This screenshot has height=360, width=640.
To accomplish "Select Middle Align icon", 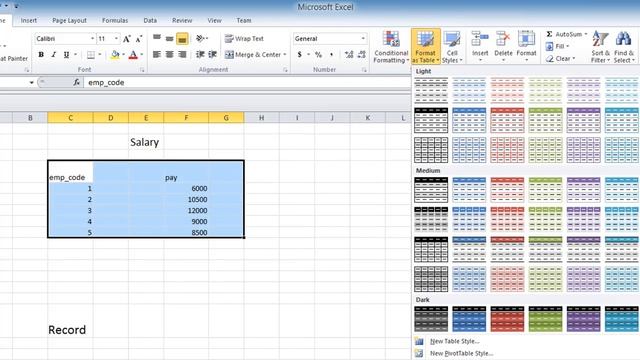I will tap(169, 38).
